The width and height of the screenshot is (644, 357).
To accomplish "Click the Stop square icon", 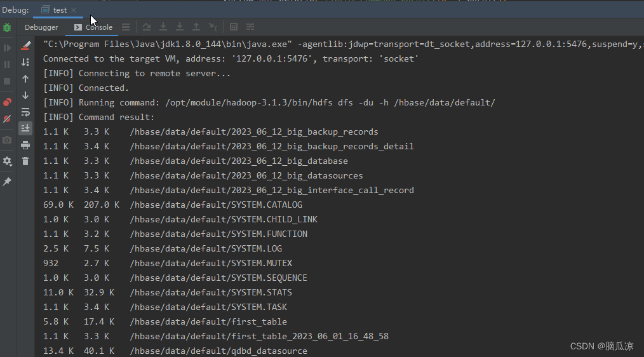I will point(7,81).
